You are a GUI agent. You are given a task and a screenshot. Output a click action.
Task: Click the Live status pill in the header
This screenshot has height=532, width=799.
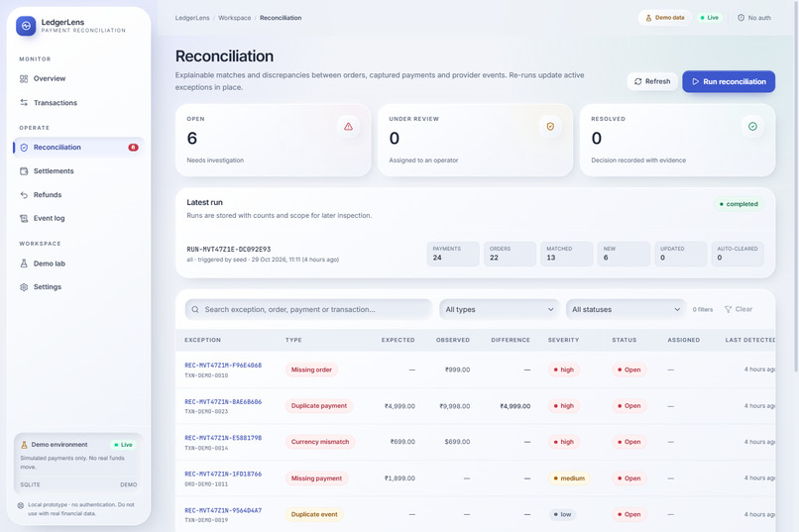click(710, 18)
